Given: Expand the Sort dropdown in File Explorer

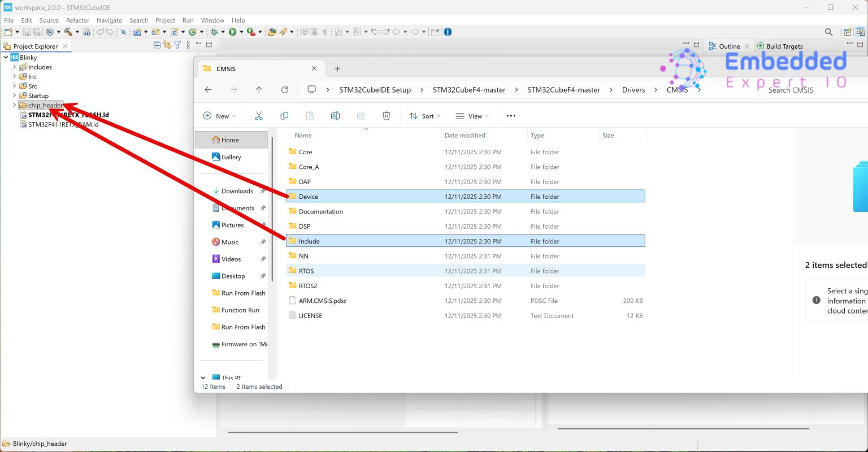Looking at the screenshot, I should (425, 116).
